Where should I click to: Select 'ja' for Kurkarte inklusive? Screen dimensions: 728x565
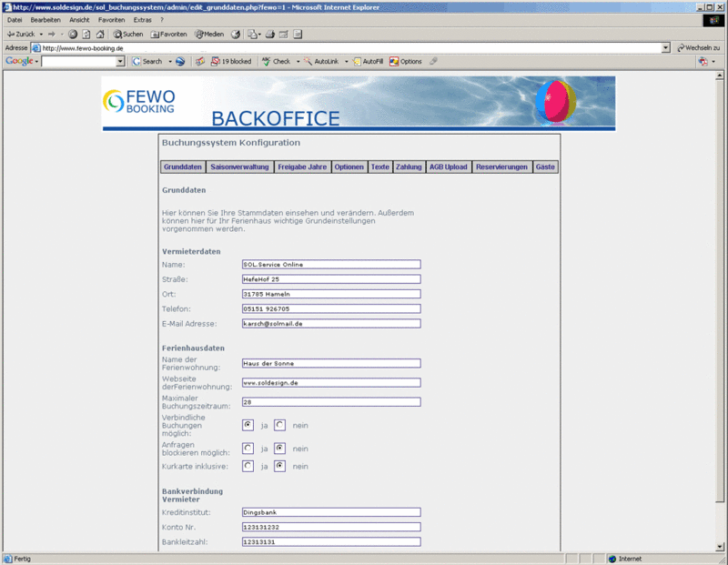pyautogui.click(x=248, y=466)
